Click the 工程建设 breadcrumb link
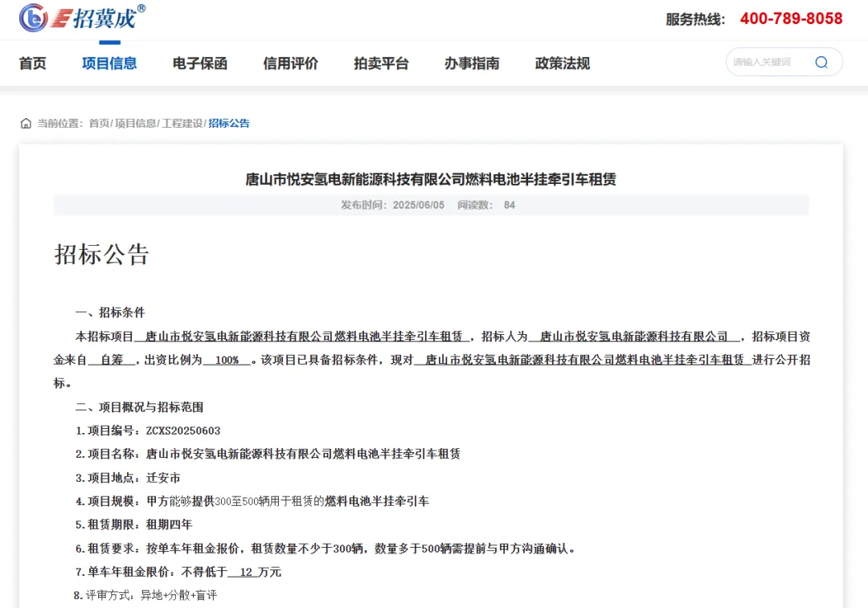868x608 pixels. tap(182, 124)
